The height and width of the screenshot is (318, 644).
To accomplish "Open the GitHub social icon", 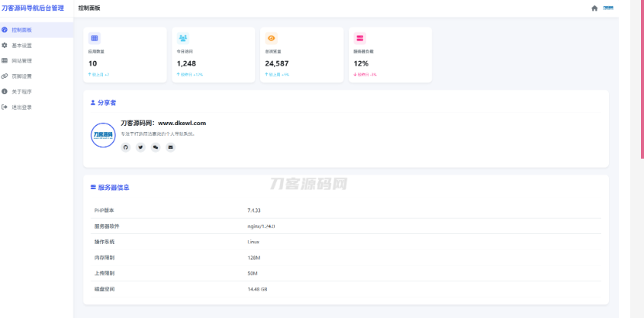I will [126, 147].
